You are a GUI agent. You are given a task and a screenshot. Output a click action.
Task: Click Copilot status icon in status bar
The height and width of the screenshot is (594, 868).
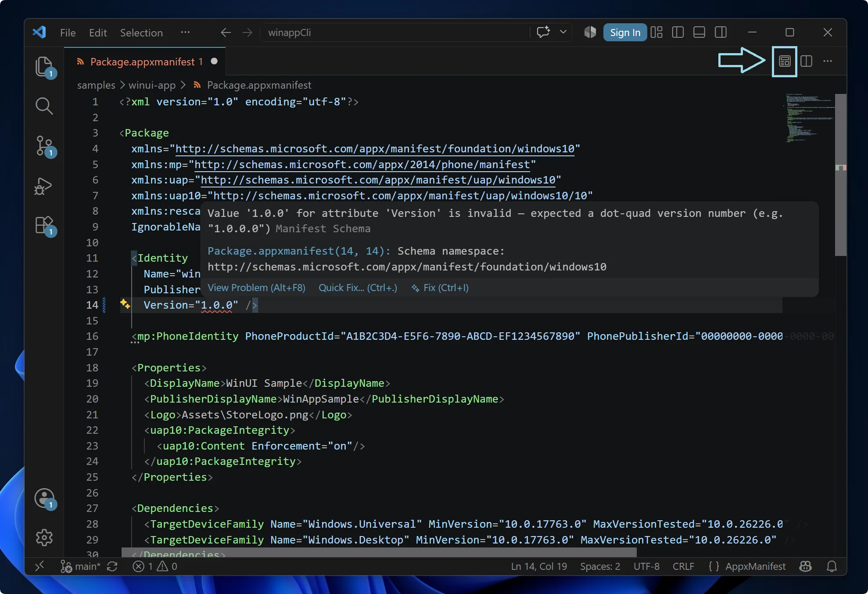point(805,566)
